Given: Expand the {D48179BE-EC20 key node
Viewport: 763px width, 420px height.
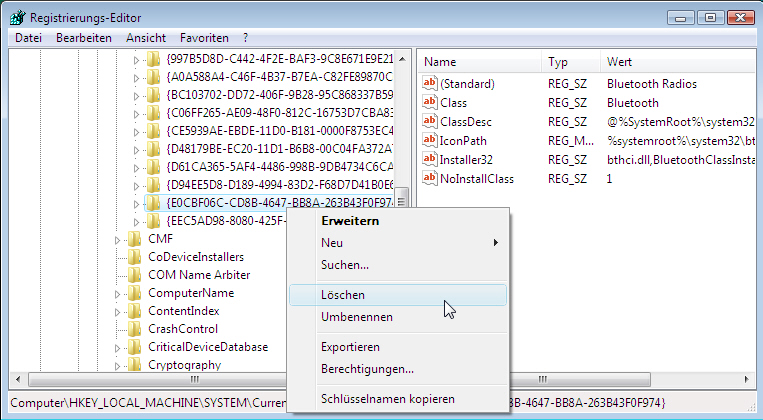Looking at the screenshot, I should [137, 150].
